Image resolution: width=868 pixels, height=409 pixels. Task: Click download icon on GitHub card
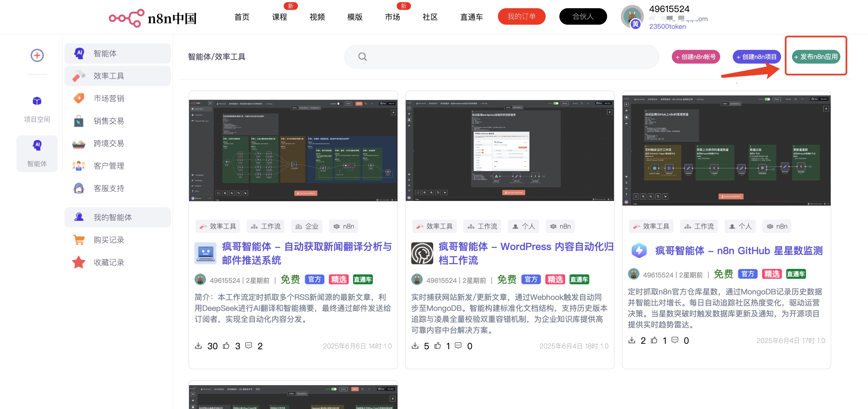click(x=632, y=340)
